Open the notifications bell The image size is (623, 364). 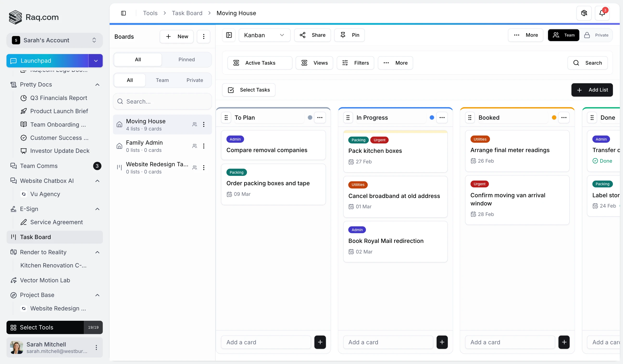[602, 13]
